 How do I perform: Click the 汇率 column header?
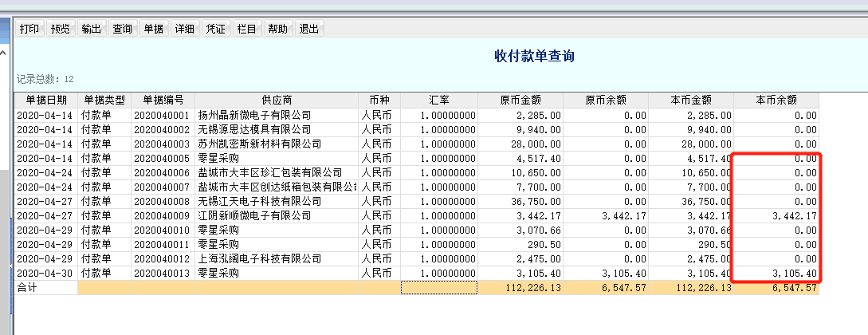click(x=439, y=100)
